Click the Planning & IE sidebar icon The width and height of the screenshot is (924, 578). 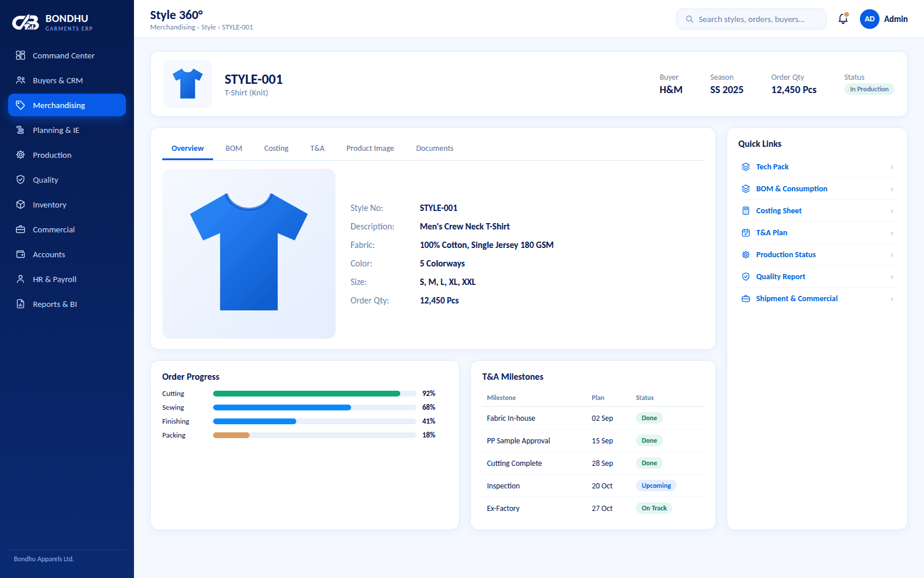tap(21, 130)
